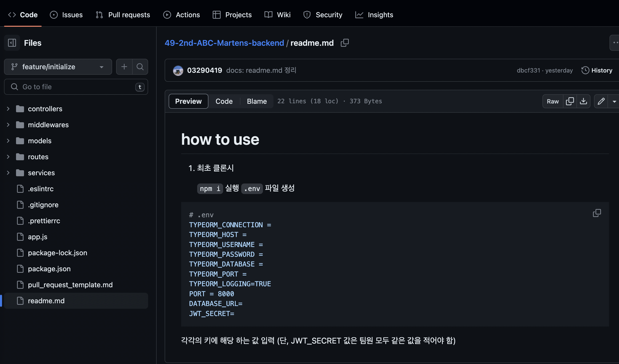Switch to the Preview view
This screenshot has width=619, height=364.
click(188, 101)
